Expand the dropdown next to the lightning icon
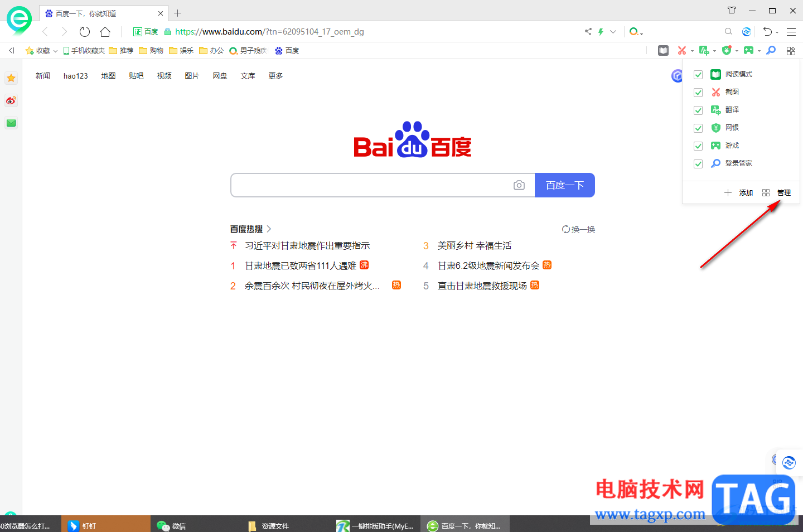Viewport: 803px width, 532px height. (x=613, y=32)
